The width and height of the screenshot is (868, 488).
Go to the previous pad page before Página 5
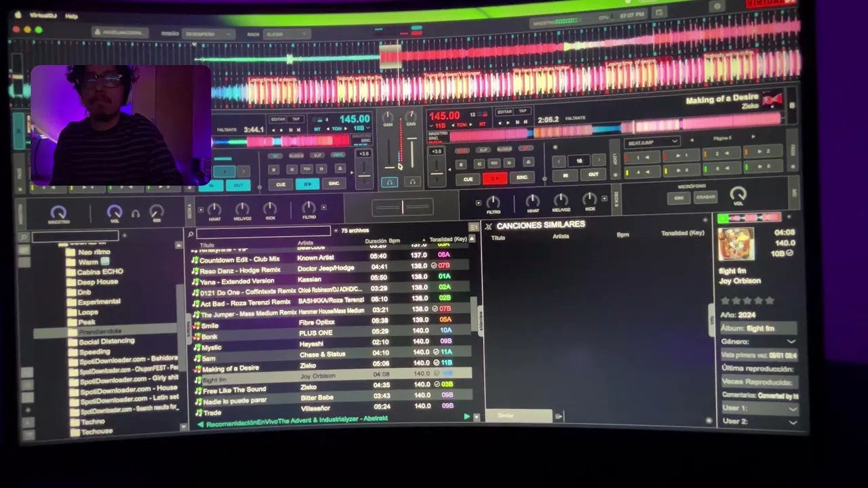pos(691,140)
